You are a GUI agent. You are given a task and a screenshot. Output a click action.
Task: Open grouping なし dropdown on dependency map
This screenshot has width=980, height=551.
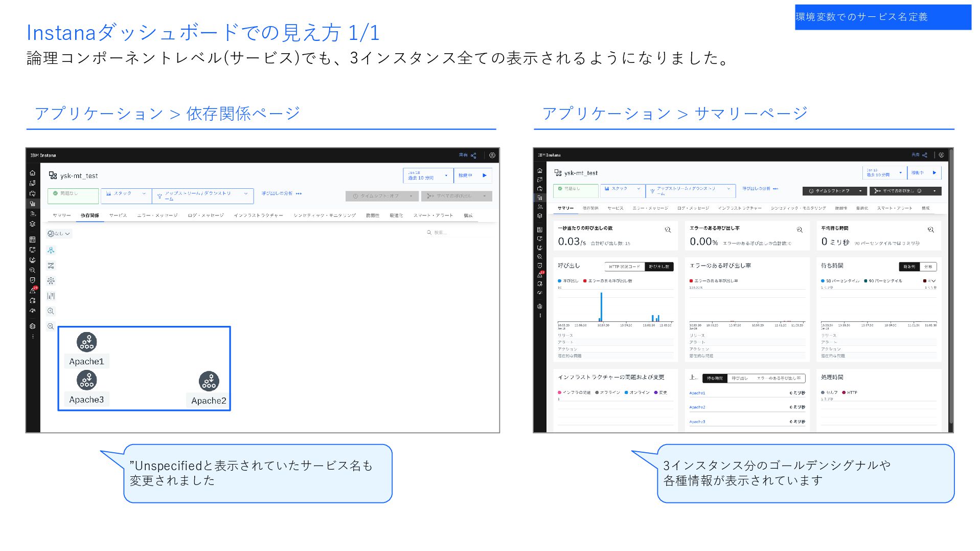59,234
